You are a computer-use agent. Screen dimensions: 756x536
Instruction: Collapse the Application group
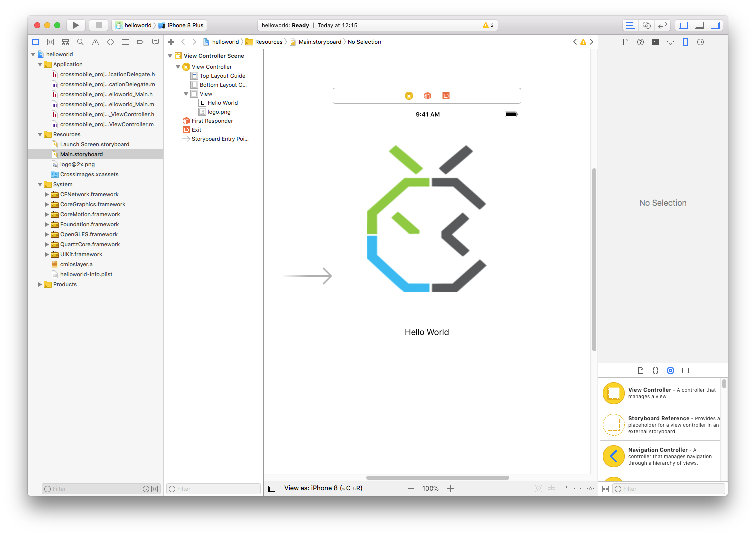pyautogui.click(x=40, y=64)
